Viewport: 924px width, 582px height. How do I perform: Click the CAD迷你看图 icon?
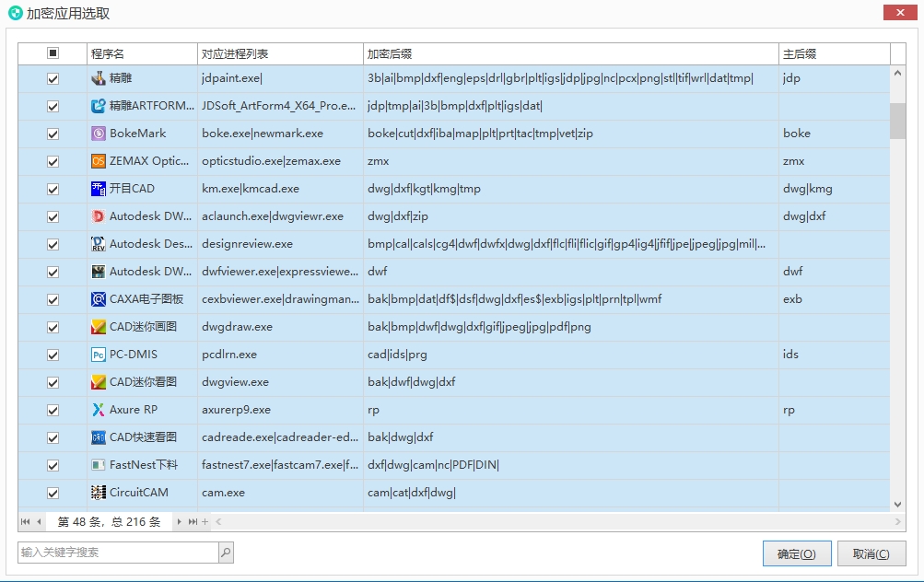(x=99, y=382)
